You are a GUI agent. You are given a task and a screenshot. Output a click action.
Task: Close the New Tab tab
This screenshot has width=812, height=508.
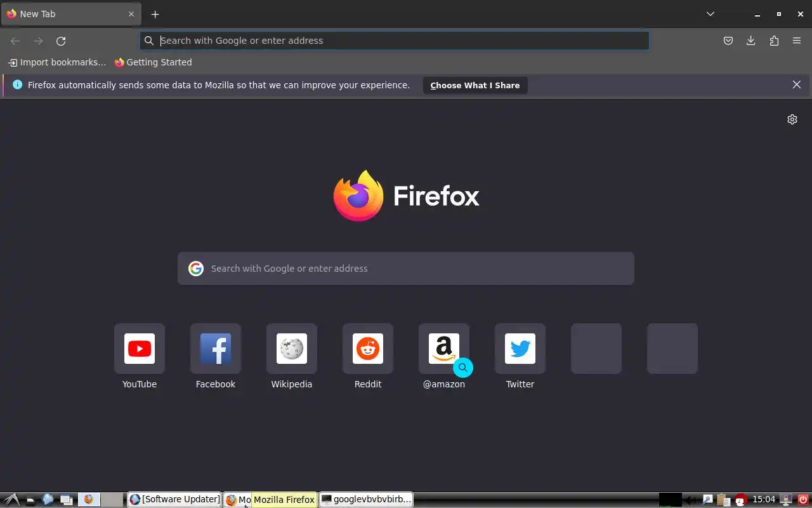(131, 14)
